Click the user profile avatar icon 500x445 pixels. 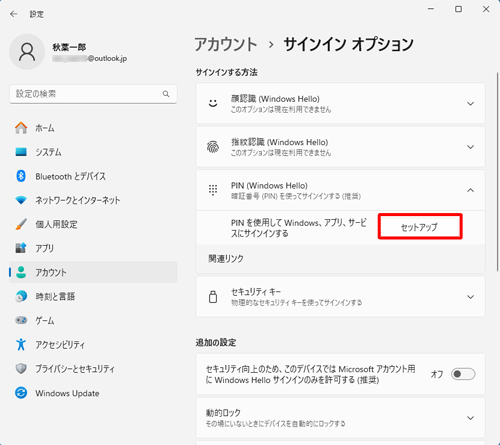pyautogui.click(x=27, y=52)
